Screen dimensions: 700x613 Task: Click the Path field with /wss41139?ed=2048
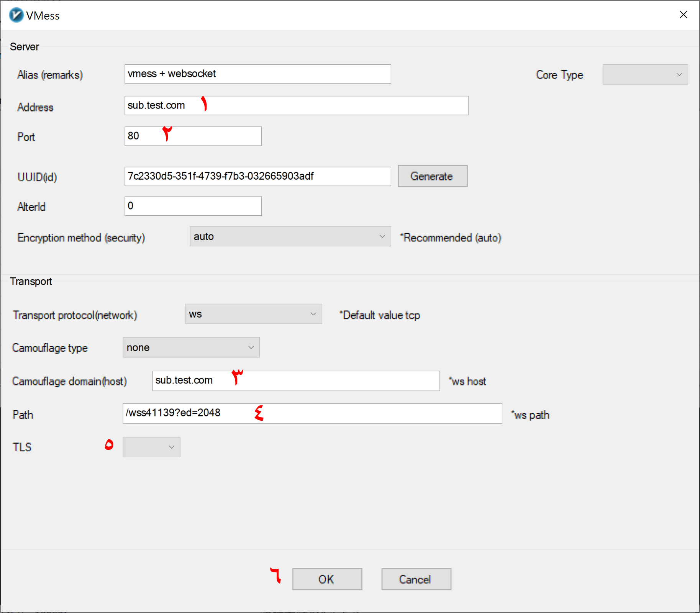(312, 414)
